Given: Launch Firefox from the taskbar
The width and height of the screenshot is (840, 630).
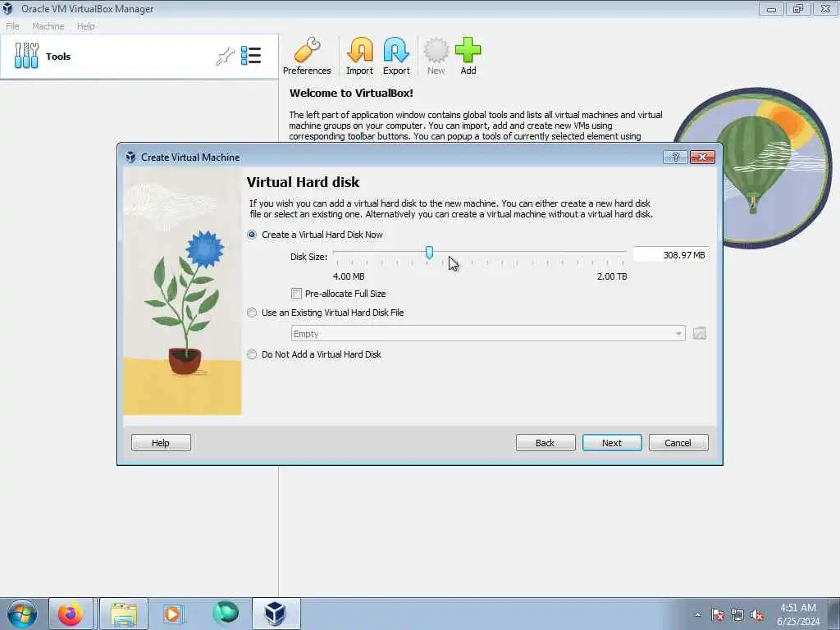Looking at the screenshot, I should [x=71, y=614].
